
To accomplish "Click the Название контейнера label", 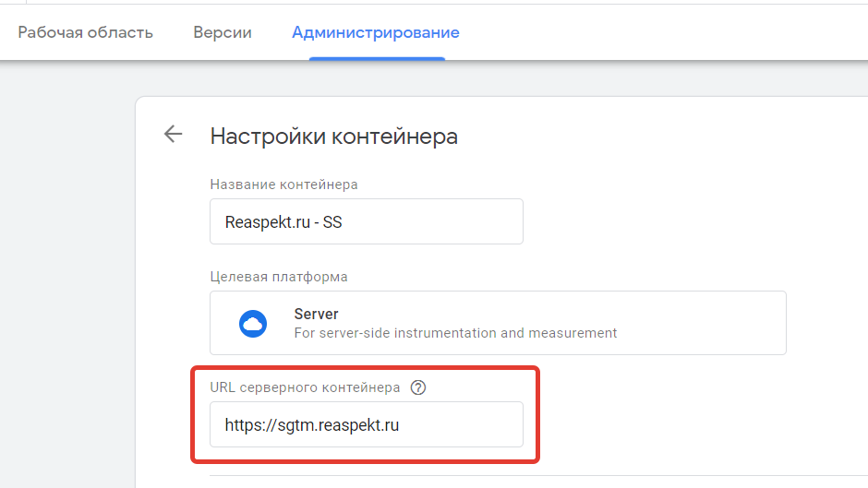I will [283, 184].
